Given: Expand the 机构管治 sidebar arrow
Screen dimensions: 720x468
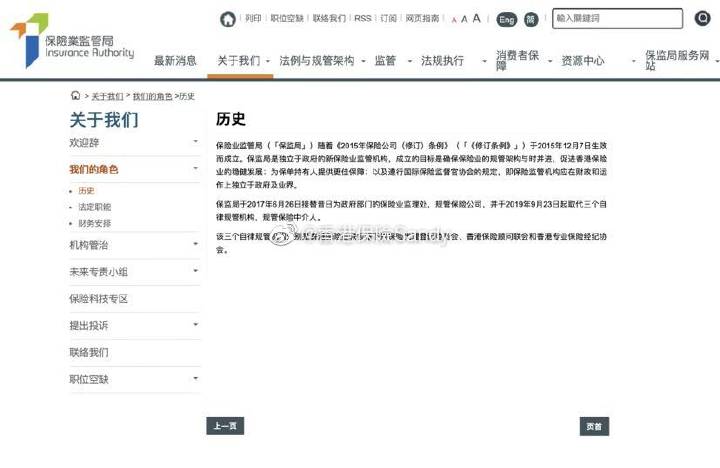Looking at the screenshot, I should tap(196, 244).
